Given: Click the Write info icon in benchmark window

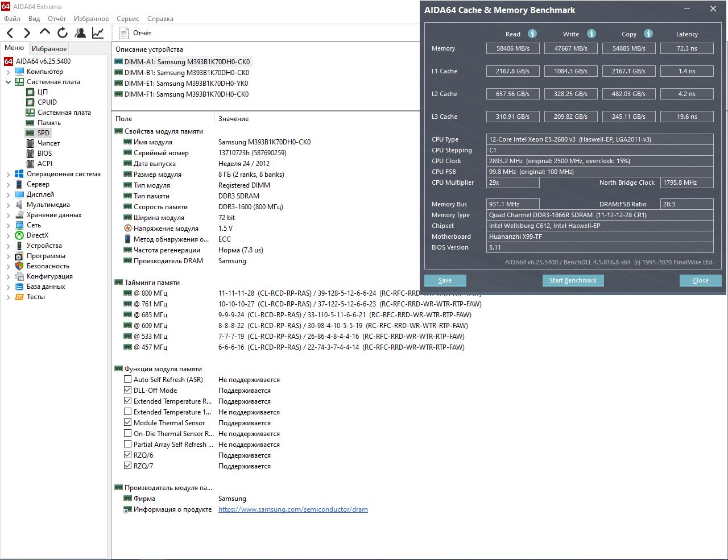Looking at the screenshot, I should [x=591, y=34].
